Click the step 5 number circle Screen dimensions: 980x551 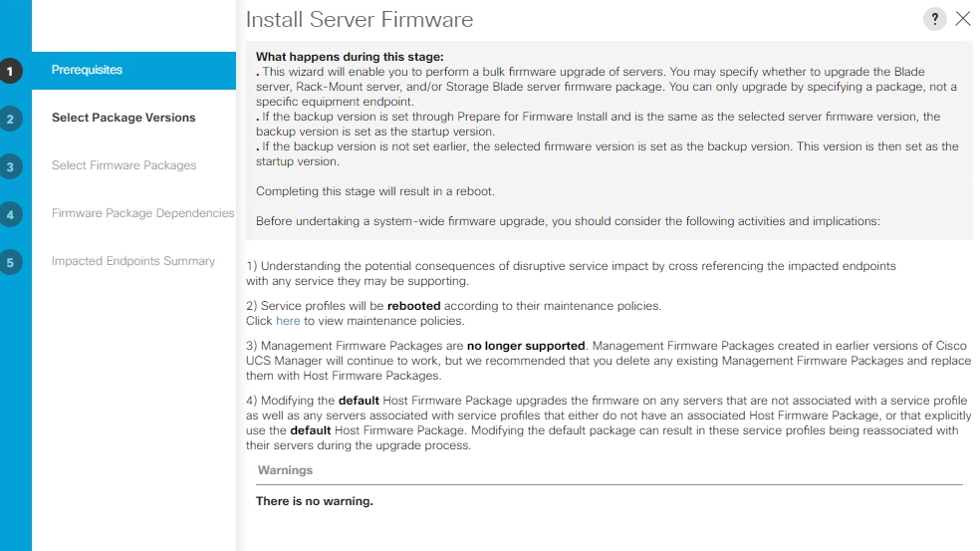pos(10,262)
